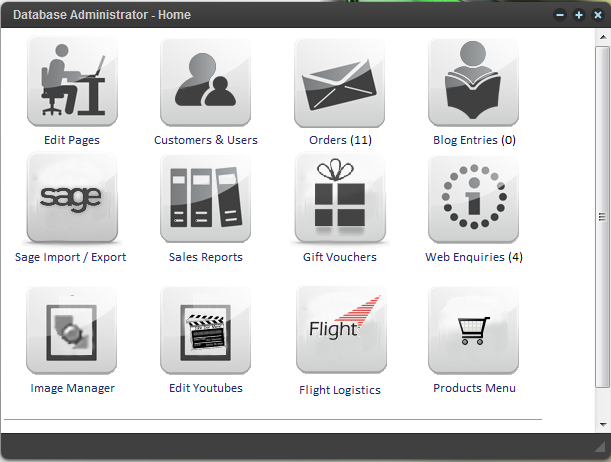The image size is (611, 462).
Task: Click the Products Menu text link
Action: tap(474, 388)
